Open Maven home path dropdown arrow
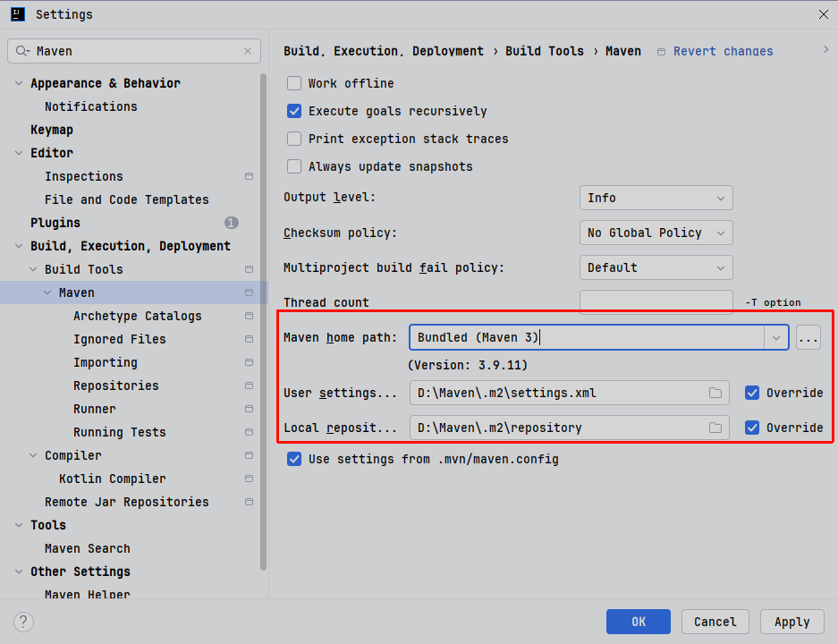838x644 pixels. click(x=776, y=338)
